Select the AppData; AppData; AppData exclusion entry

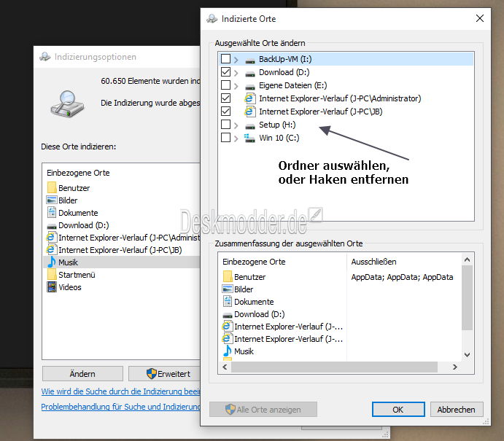point(402,277)
